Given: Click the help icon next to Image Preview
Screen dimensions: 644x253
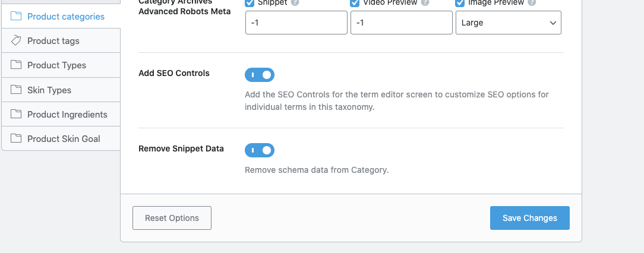Looking at the screenshot, I should pos(532,3).
